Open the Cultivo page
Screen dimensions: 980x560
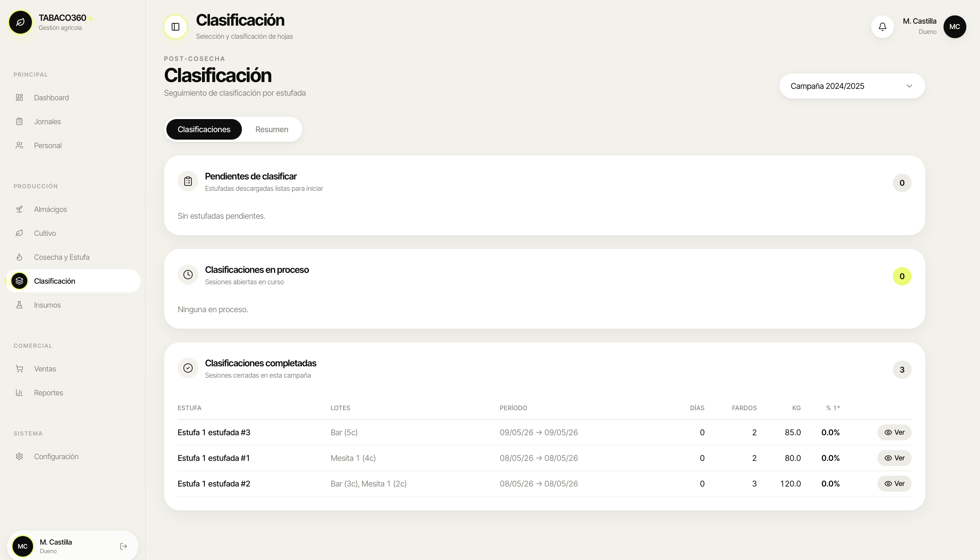click(73, 233)
